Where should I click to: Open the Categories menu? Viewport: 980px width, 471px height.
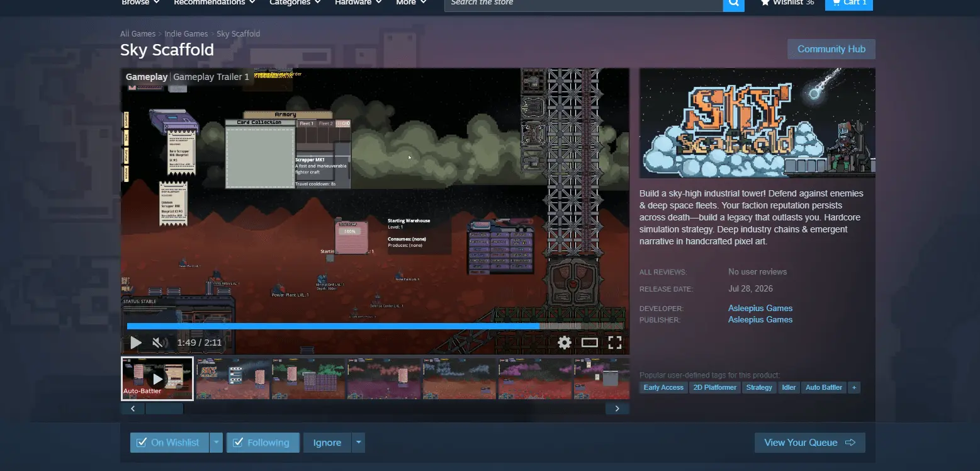pos(295,3)
